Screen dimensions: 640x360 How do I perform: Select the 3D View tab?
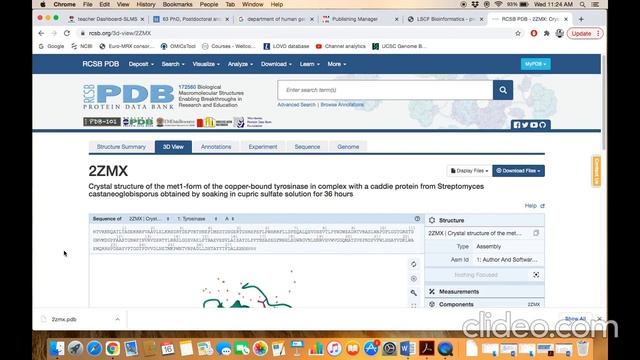pos(173,147)
